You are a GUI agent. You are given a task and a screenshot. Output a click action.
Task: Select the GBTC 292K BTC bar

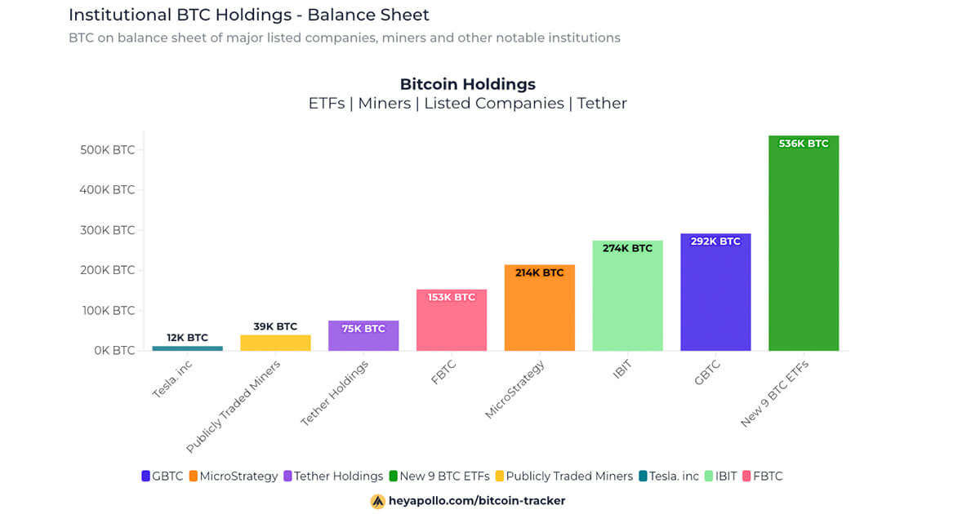click(x=715, y=294)
